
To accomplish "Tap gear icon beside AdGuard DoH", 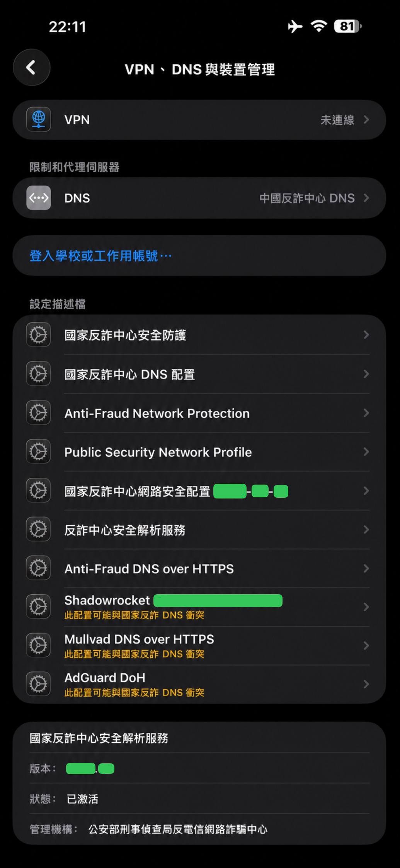I will (38, 684).
